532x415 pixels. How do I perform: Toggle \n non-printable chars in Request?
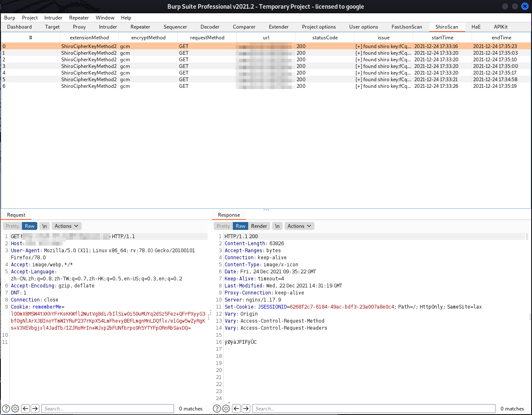pyautogui.click(x=44, y=226)
